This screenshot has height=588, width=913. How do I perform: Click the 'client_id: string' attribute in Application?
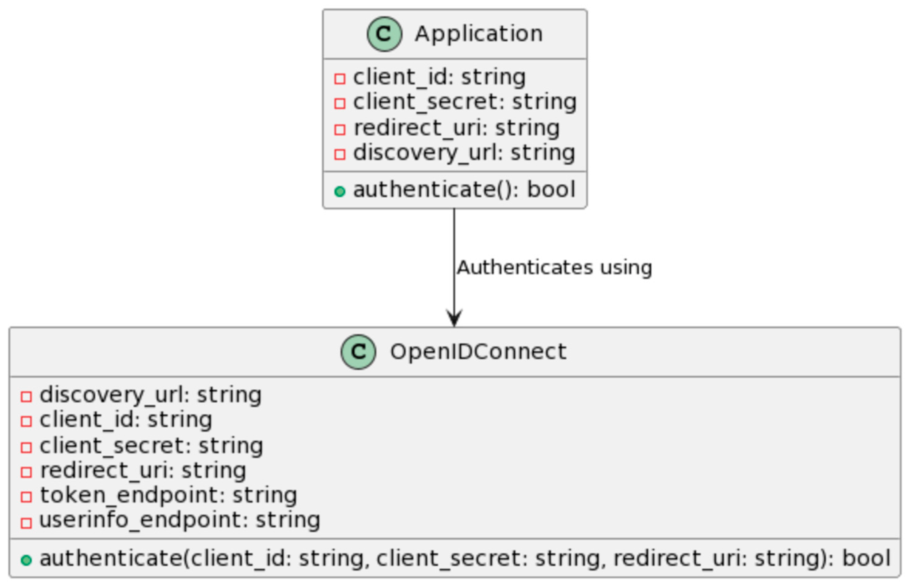coord(439,77)
